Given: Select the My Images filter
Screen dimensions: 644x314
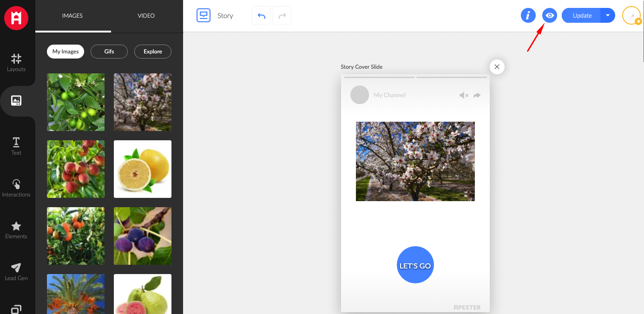Looking at the screenshot, I should click(x=66, y=52).
